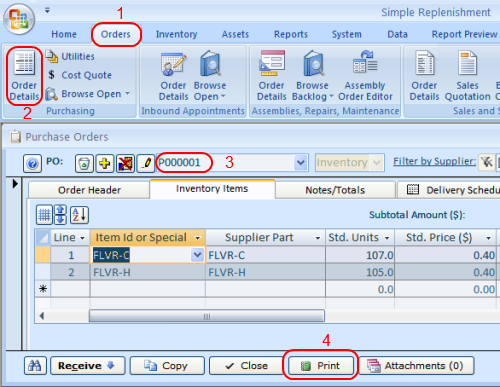The width and height of the screenshot is (500, 387).
Task: Click the grid view icon
Action: coord(44,215)
